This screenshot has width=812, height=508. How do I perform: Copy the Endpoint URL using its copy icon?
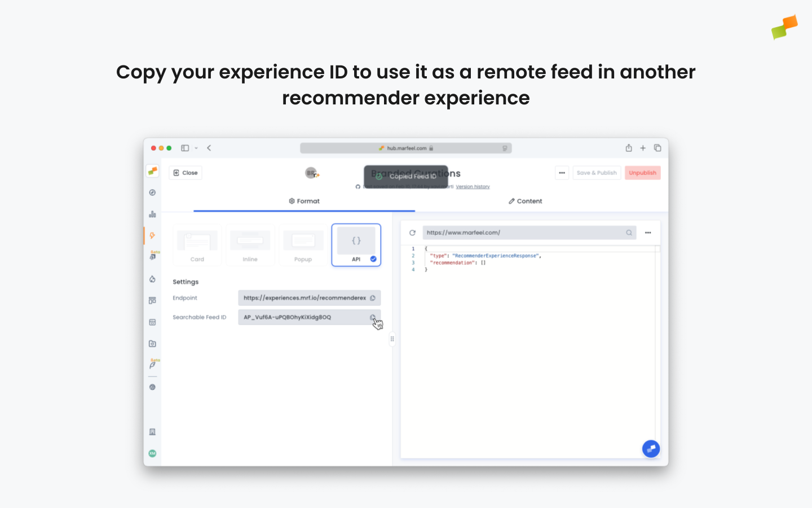coord(373,297)
